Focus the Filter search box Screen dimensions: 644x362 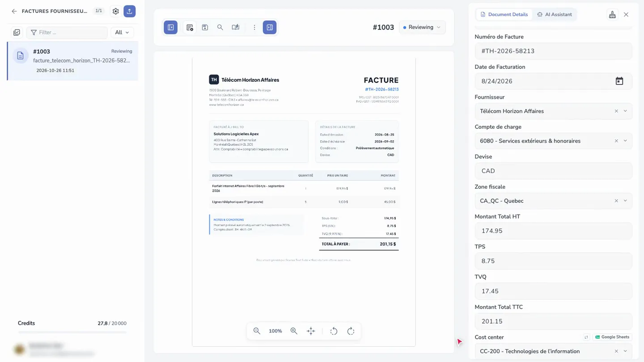click(x=67, y=32)
